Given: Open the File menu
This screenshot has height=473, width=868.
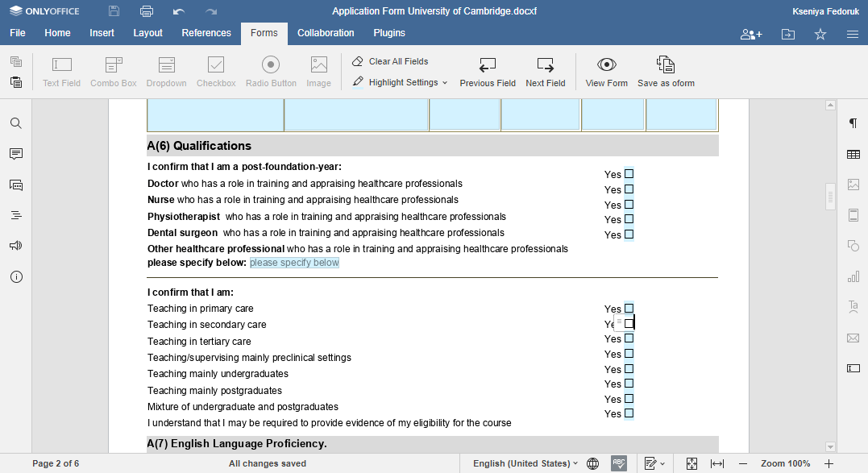Looking at the screenshot, I should 18,33.
